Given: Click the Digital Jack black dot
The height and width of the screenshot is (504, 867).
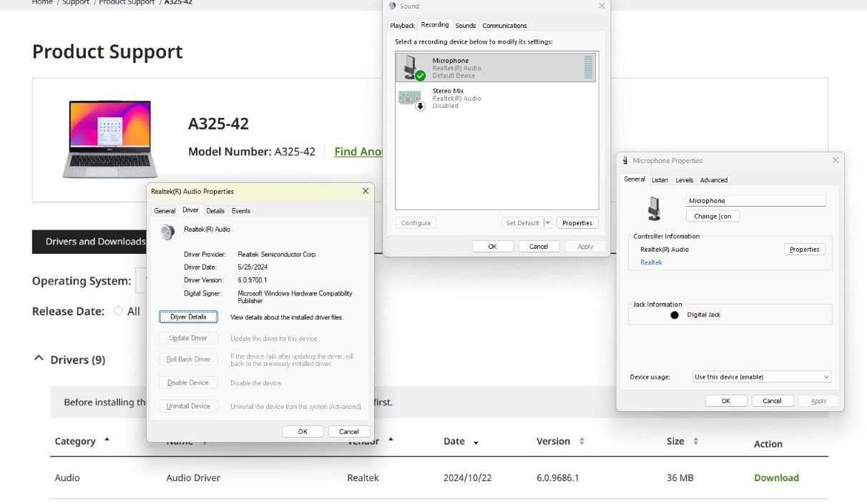Looking at the screenshot, I should [675, 315].
